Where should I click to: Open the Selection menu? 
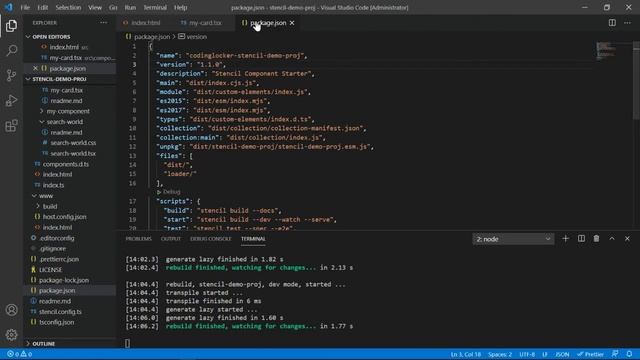tap(68, 7)
